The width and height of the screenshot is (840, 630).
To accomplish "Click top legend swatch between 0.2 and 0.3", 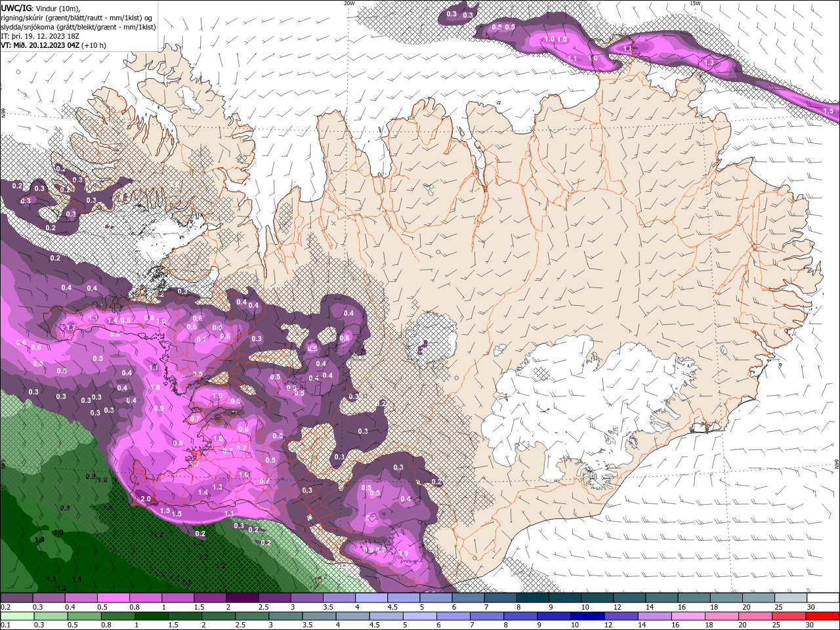I will click(16, 598).
